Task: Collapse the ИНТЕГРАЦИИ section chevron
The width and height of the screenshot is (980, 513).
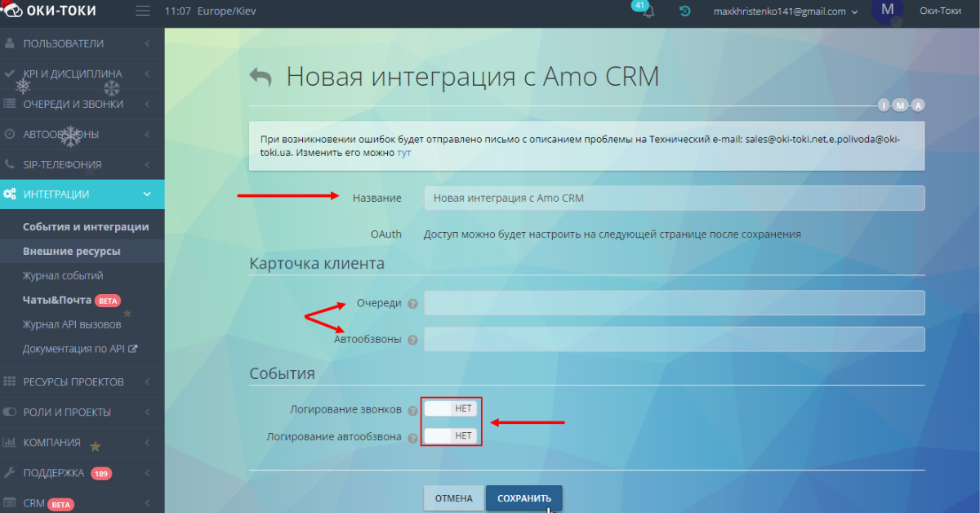Action: click(x=147, y=194)
